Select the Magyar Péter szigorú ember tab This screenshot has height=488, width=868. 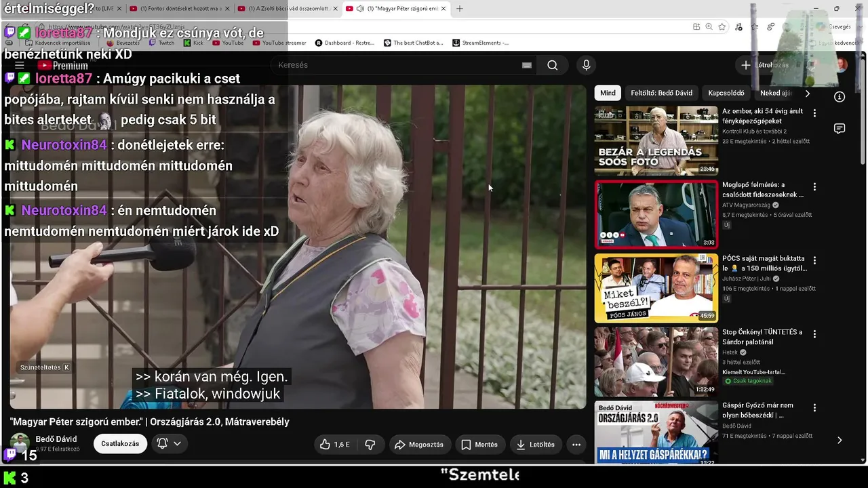(x=396, y=9)
